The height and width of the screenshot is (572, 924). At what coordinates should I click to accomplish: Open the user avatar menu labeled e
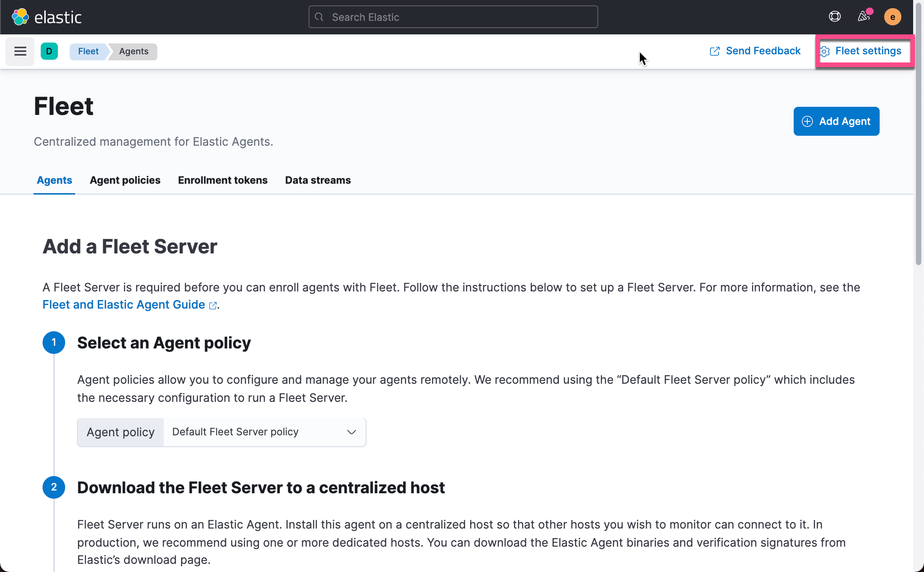pyautogui.click(x=893, y=17)
